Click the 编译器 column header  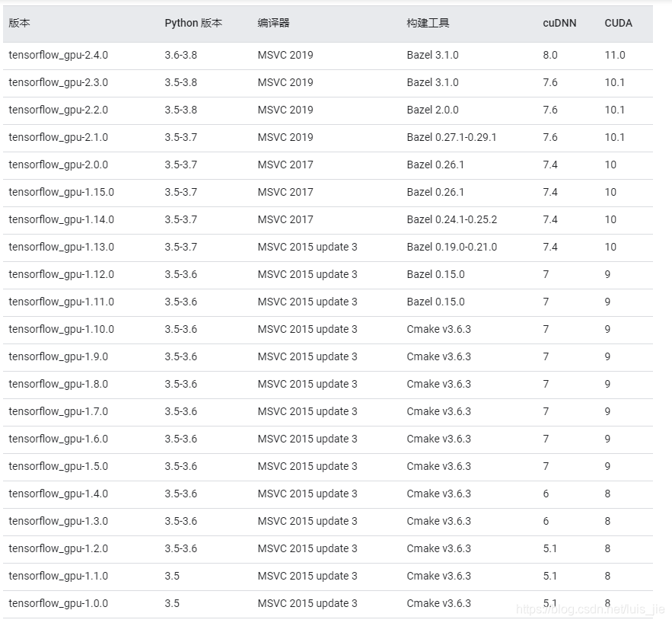273,23
